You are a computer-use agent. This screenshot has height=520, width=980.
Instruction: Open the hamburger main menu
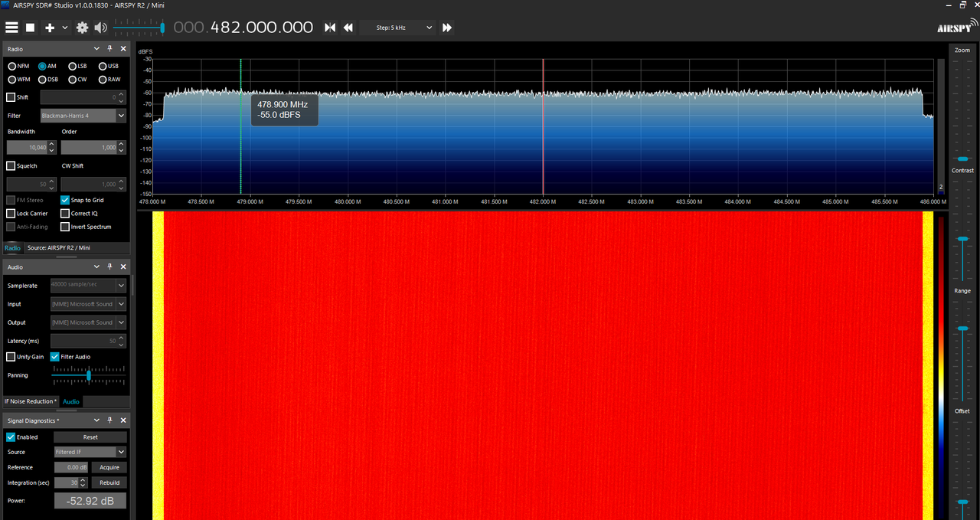[x=11, y=28]
